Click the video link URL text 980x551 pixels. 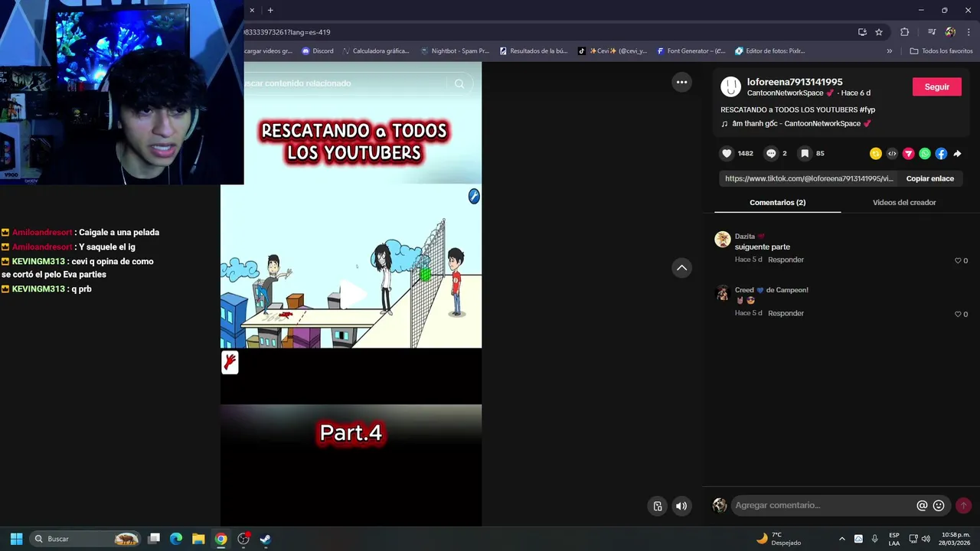808,178
